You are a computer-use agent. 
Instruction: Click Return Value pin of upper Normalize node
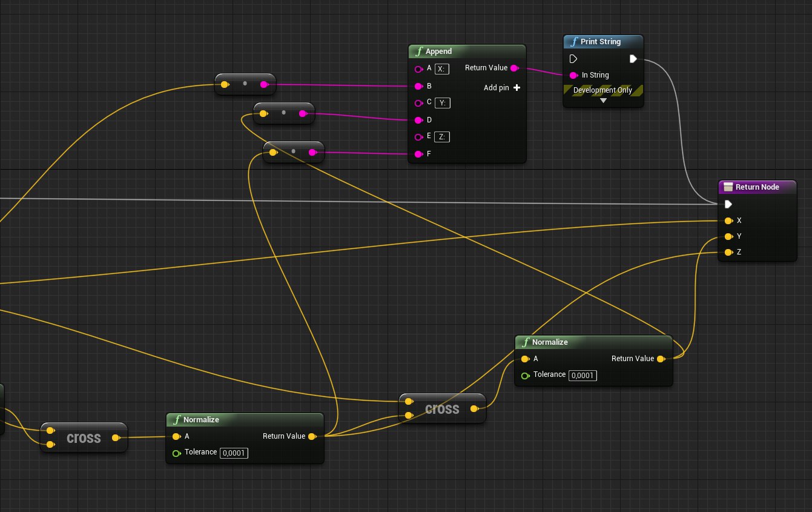661,359
